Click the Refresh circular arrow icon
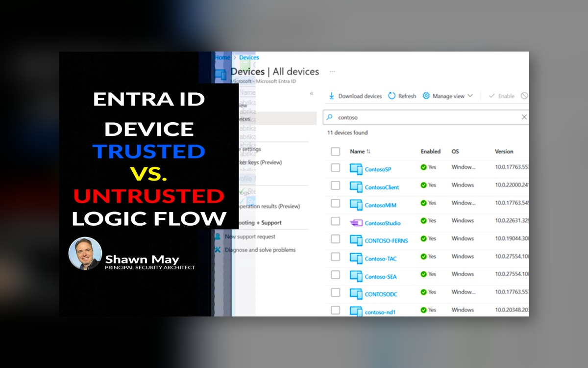This screenshot has height=368, width=588. click(392, 96)
